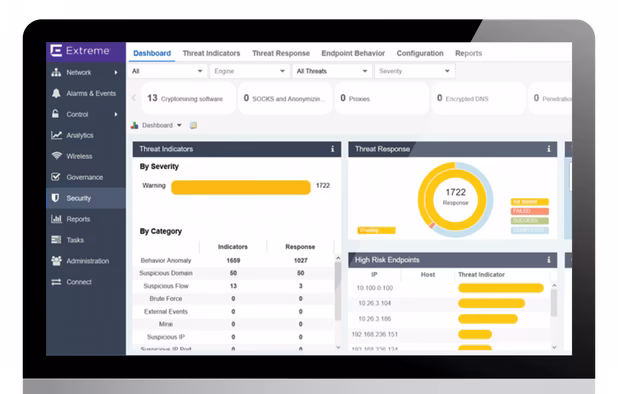Click endpoint IP 10.26.3.186
The image size is (618, 394).
(374, 319)
